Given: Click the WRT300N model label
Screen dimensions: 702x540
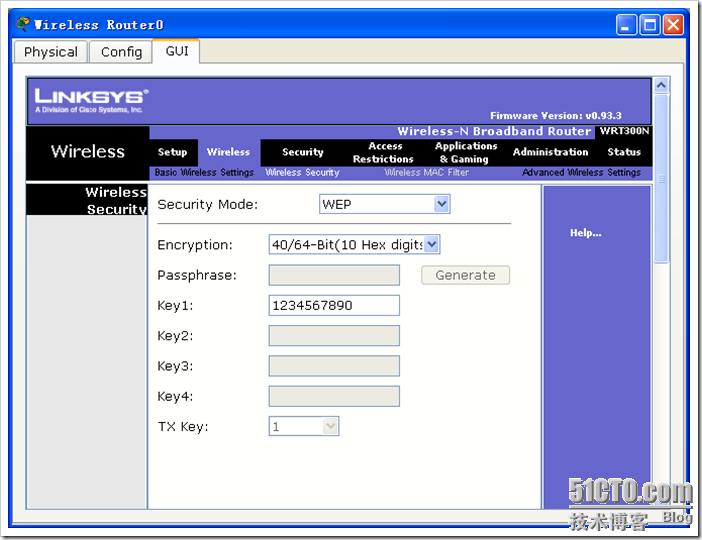Looking at the screenshot, I should 624,131.
